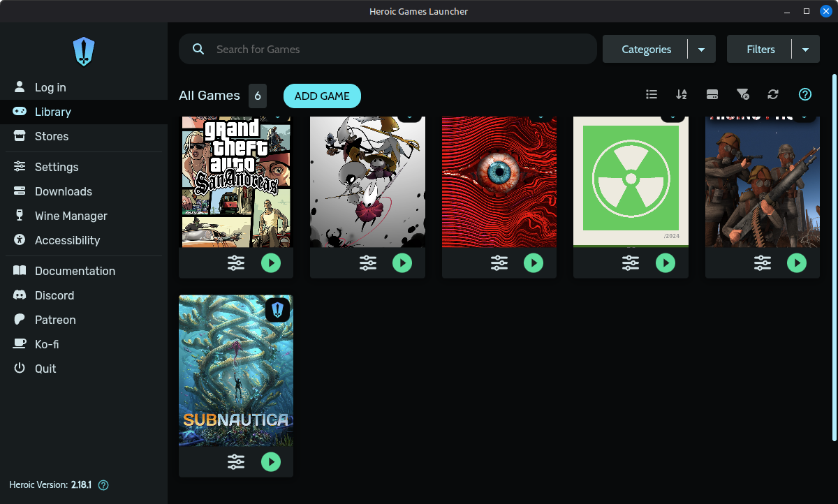Play Grand Theft Auto San Andreas
Image resolution: width=838 pixels, height=504 pixels.
click(x=271, y=262)
